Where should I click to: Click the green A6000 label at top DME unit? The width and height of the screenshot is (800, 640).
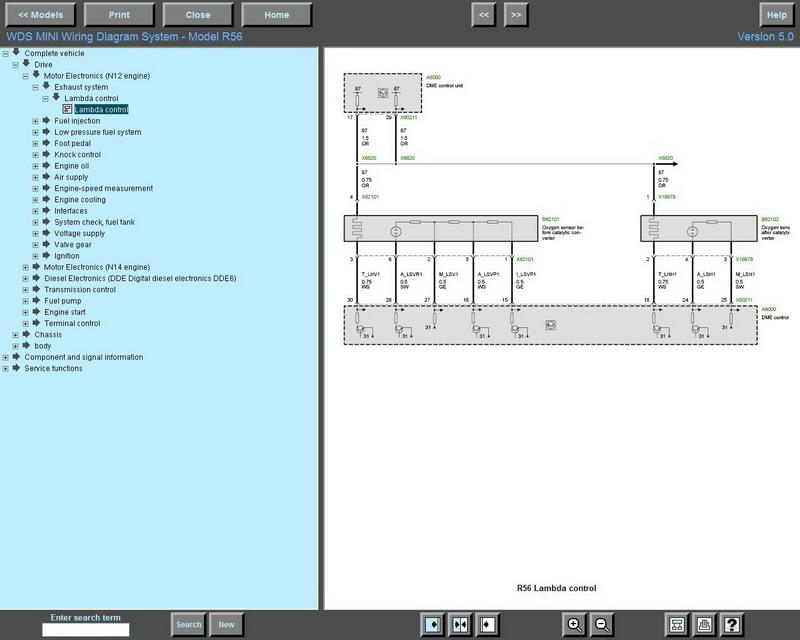(433, 78)
